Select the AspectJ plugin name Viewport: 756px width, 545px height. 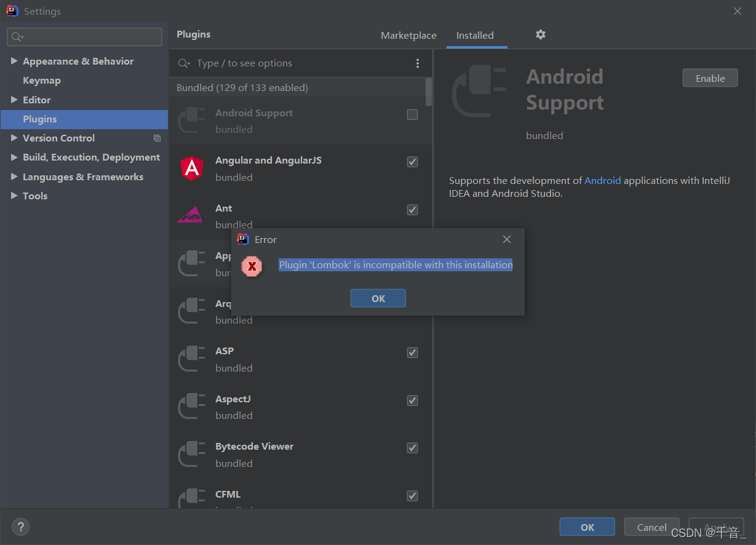click(233, 399)
